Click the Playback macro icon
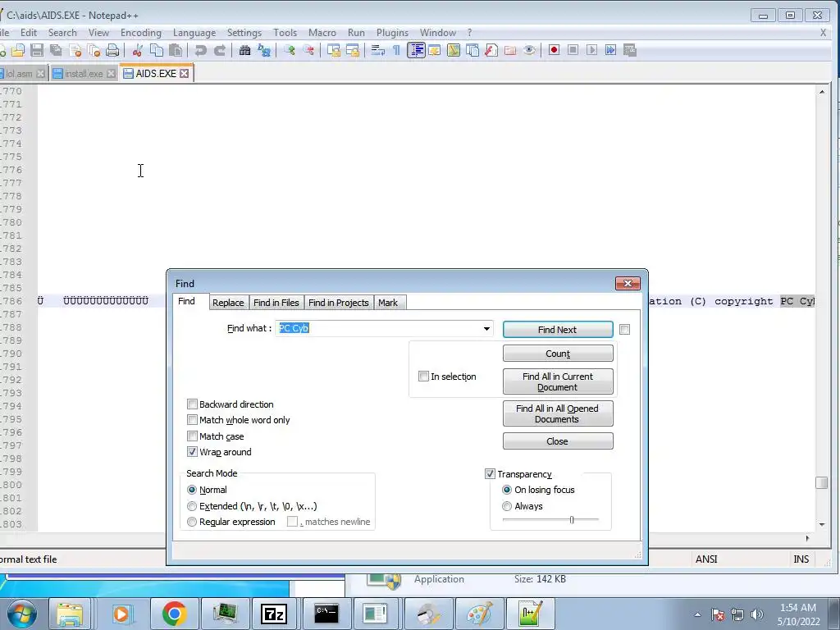Image resolution: width=840 pixels, height=630 pixels. tap(591, 50)
